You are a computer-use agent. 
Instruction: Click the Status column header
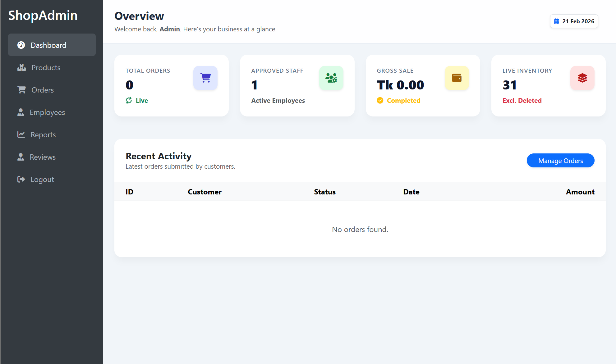click(324, 192)
